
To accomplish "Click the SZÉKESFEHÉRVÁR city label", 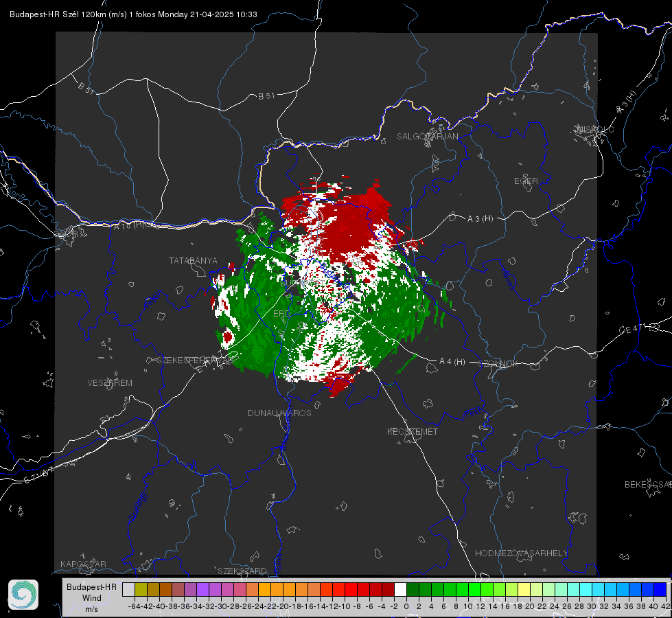I will [195, 360].
